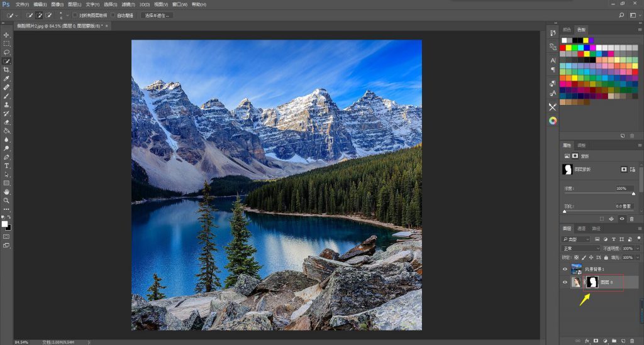
Task: Select the Lasso tool
Action: tap(6, 52)
